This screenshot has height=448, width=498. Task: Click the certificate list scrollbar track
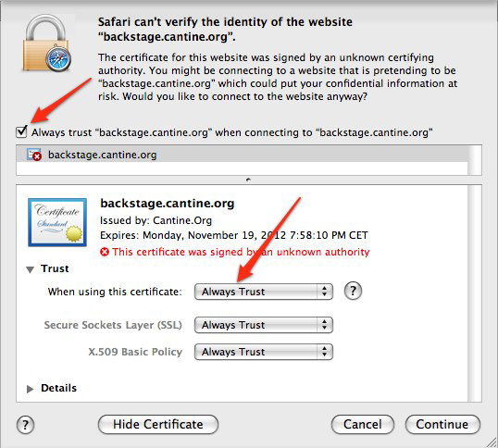(x=475, y=160)
